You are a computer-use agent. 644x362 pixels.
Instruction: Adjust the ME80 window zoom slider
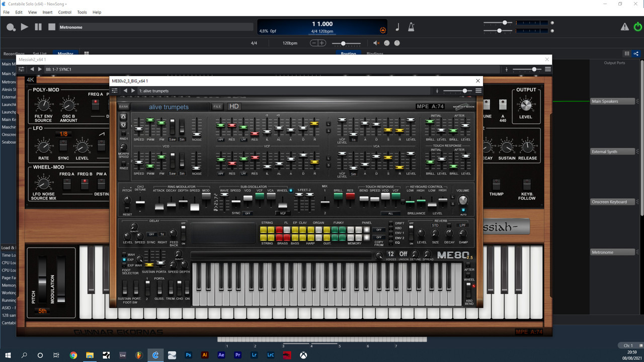click(457, 91)
